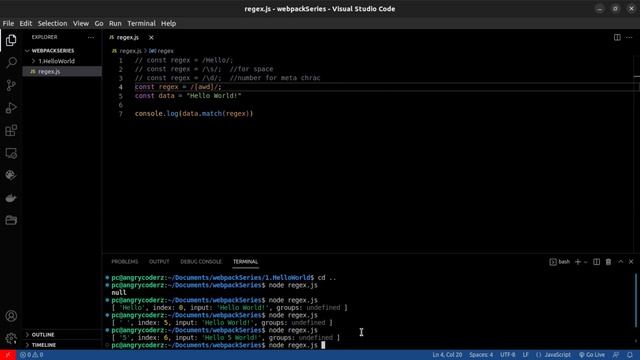Screen dimensions: 640x360
Task: Open remote window indicator in status bar
Action: 8,355
